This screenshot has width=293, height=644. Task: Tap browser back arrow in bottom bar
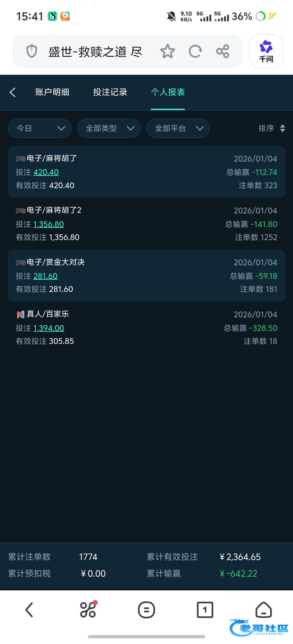tap(29, 610)
